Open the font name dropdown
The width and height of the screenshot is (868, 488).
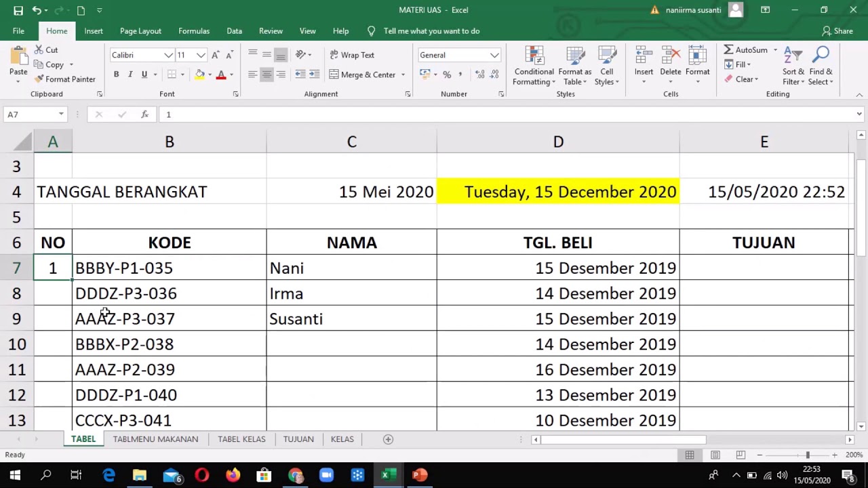168,56
